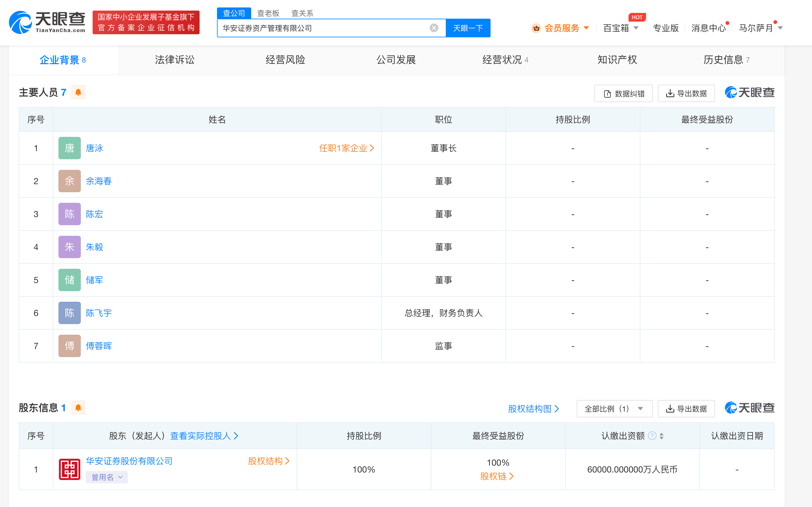Viewport: 812px width, 507px height.
Task: Click the name link 余海春
Action: click(x=99, y=181)
